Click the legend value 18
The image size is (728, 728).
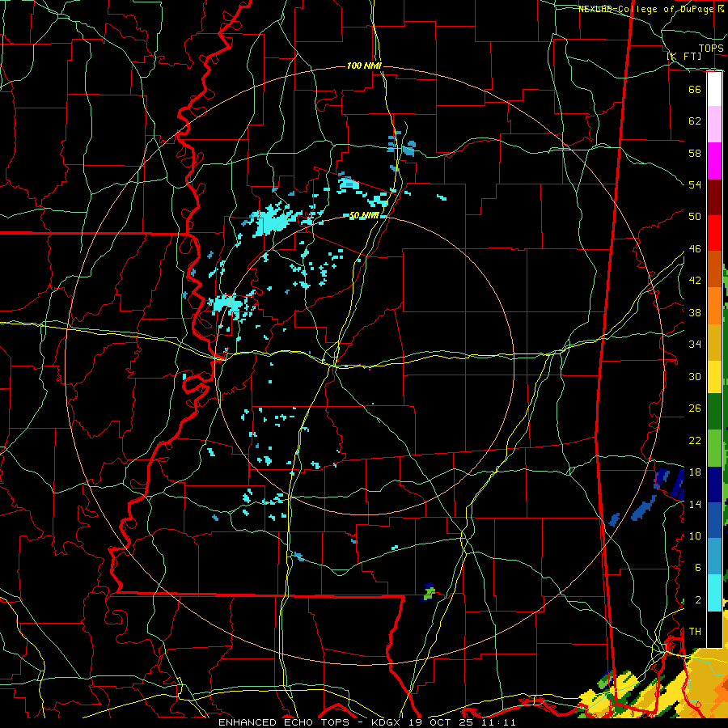pyautogui.click(x=695, y=472)
